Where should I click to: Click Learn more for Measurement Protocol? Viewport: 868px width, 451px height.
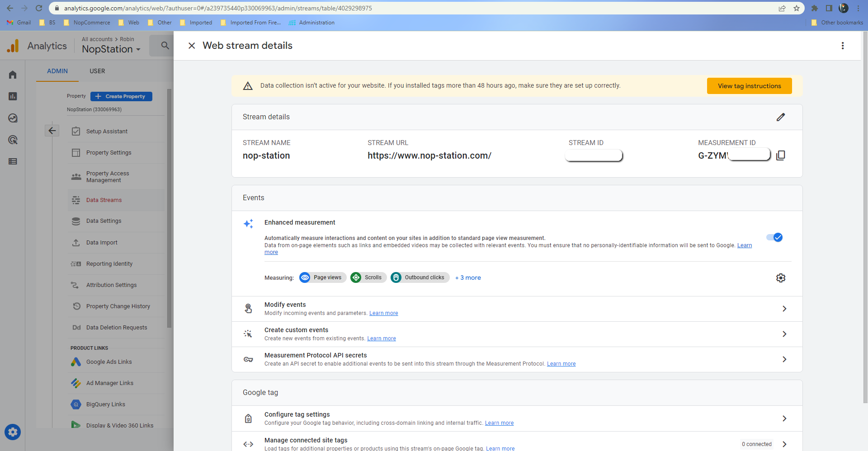coord(561,364)
